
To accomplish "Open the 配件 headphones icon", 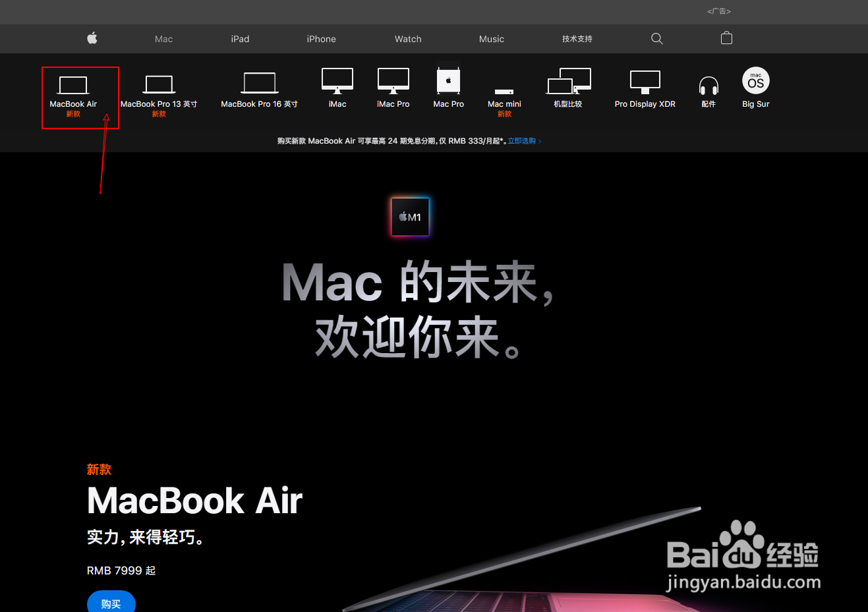I will [709, 86].
